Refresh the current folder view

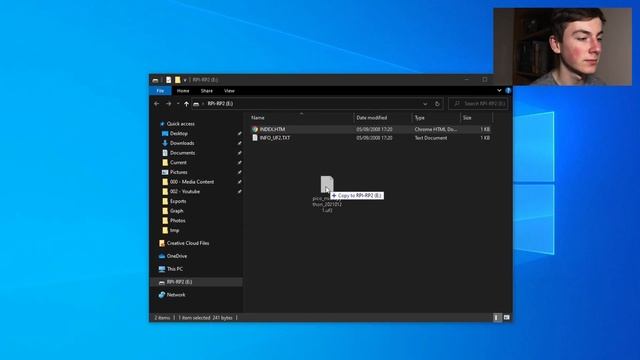pyautogui.click(x=437, y=104)
